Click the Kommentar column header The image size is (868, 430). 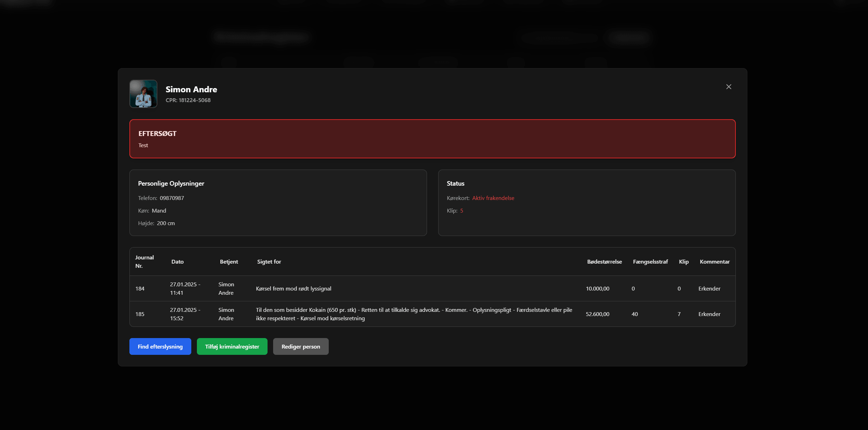tap(714, 261)
